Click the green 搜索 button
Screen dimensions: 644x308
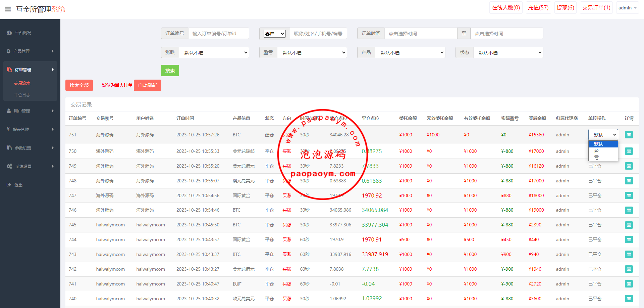point(170,71)
